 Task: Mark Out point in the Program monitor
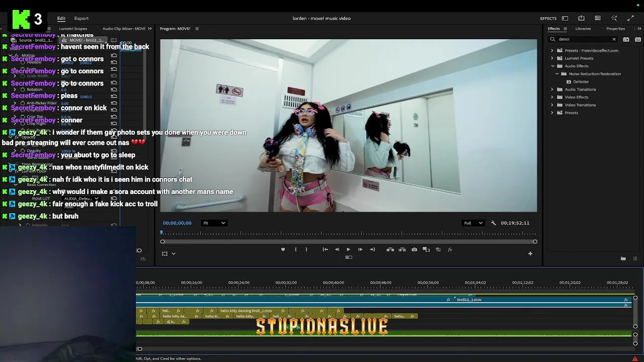click(306, 249)
